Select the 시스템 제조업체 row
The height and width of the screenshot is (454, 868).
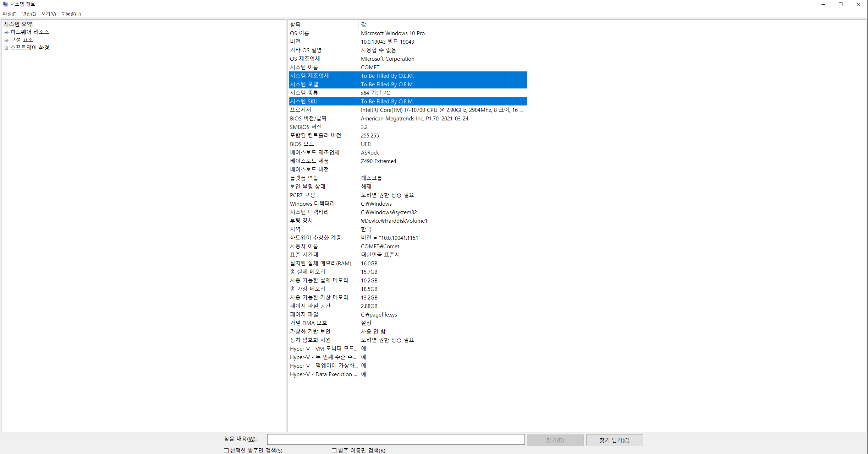408,76
